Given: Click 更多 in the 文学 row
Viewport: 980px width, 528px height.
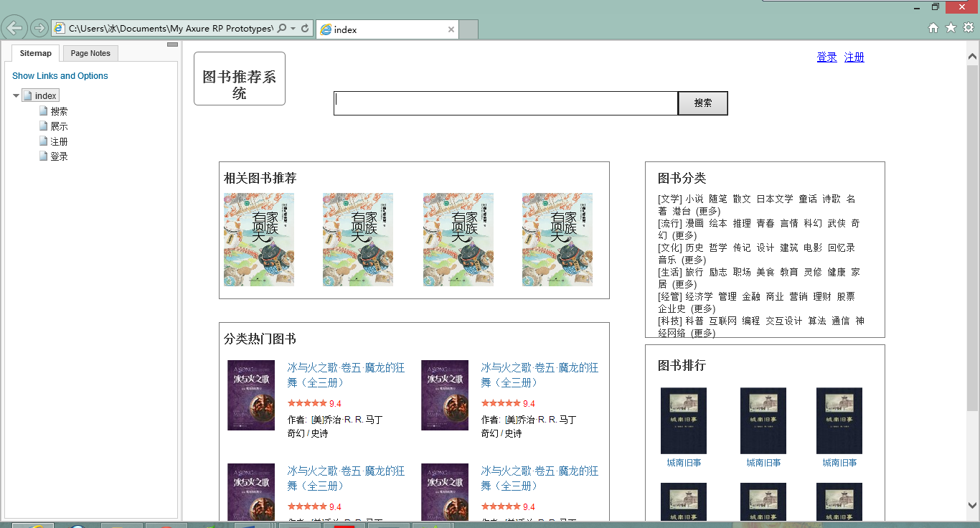Looking at the screenshot, I should (708, 212).
